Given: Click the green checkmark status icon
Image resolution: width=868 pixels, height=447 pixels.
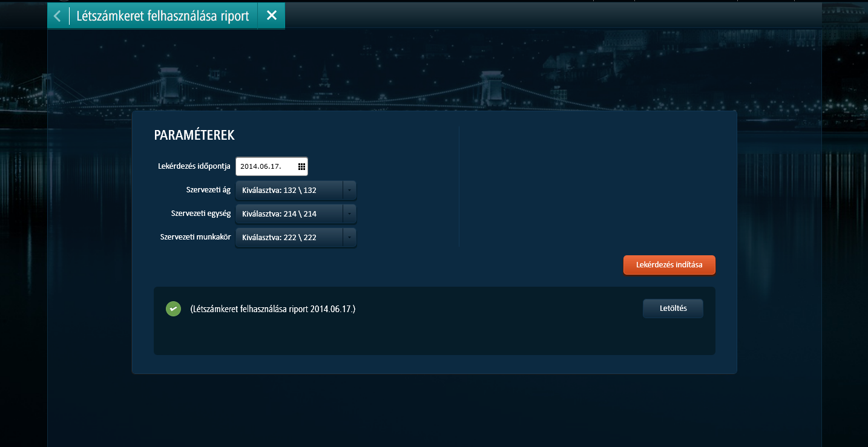Looking at the screenshot, I should coord(173,309).
